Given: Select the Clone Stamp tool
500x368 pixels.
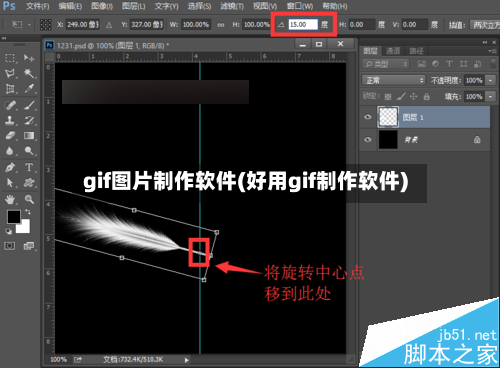Looking at the screenshot, I should [10, 120].
